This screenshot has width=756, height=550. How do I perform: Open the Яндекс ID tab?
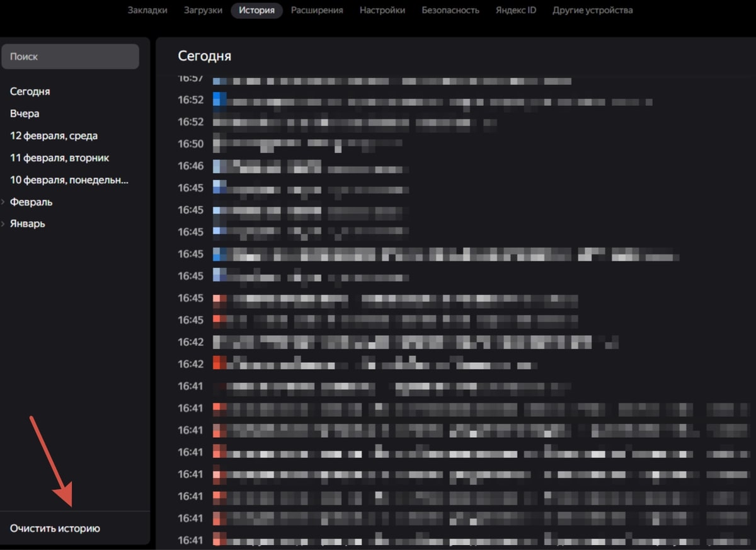515,10
